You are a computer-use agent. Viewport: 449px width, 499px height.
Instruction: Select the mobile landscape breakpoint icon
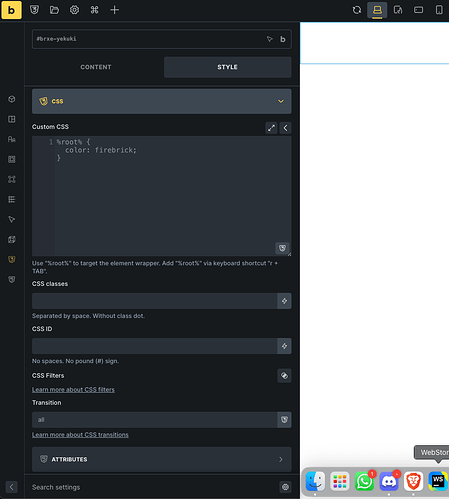pyautogui.click(x=418, y=10)
